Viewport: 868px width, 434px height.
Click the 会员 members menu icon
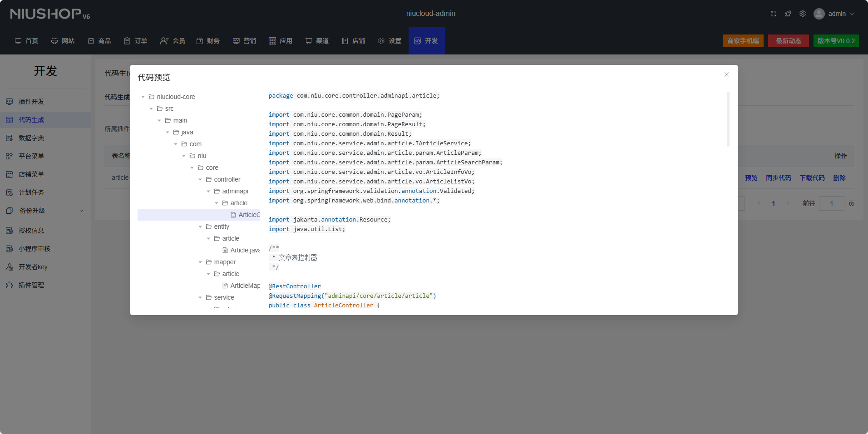pyautogui.click(x=164, y=41)
